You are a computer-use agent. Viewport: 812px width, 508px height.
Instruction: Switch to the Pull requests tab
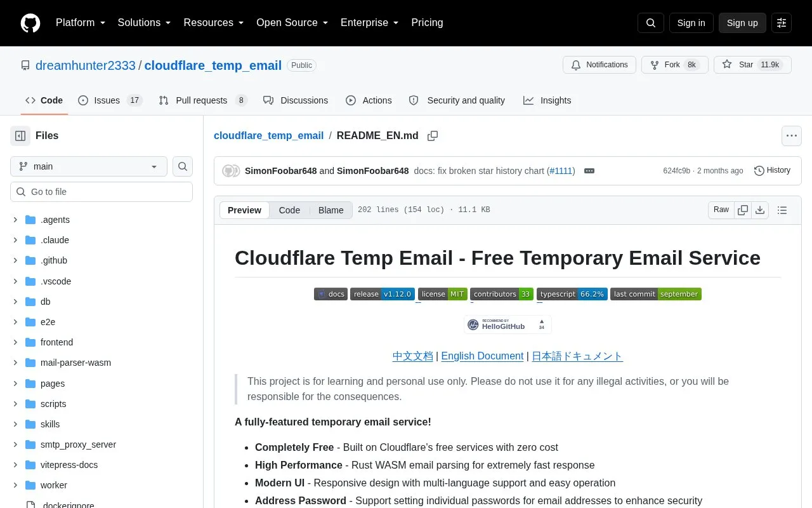pos(203,100)
